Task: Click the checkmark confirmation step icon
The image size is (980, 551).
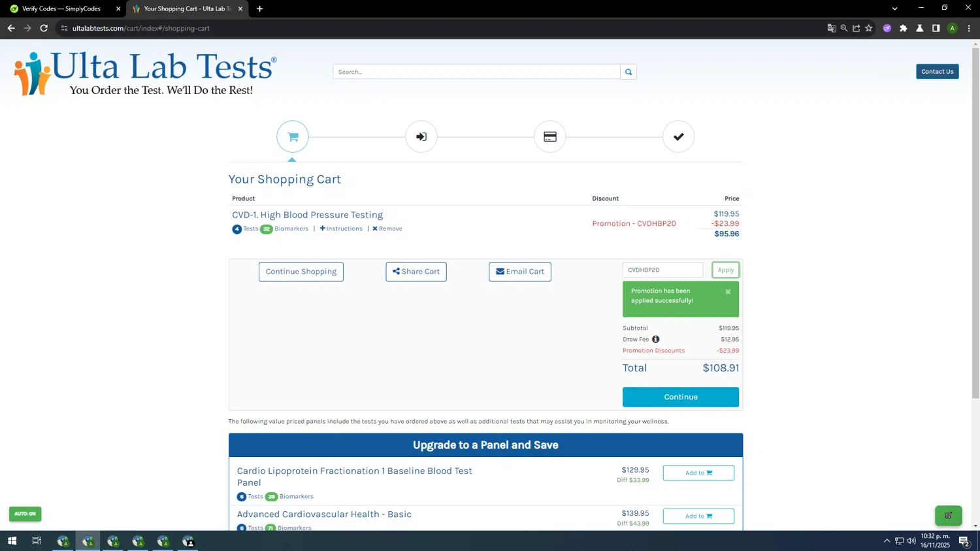Action: [678, 136]
